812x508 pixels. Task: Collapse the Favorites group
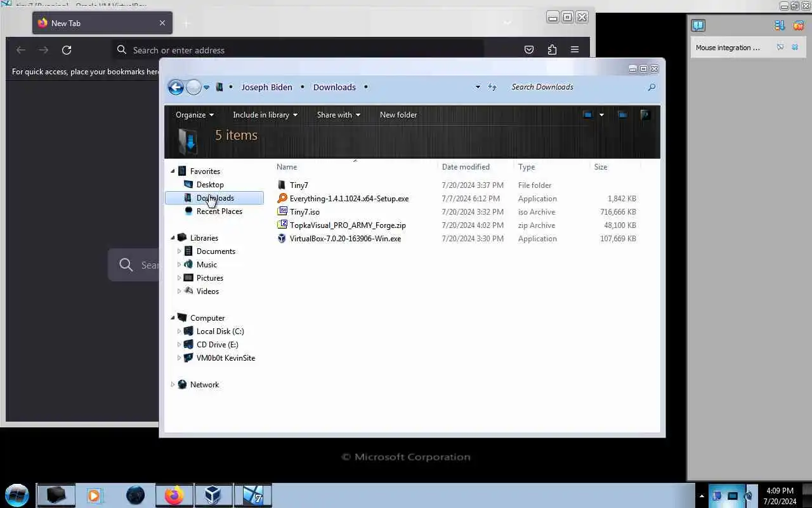[173, 171]
